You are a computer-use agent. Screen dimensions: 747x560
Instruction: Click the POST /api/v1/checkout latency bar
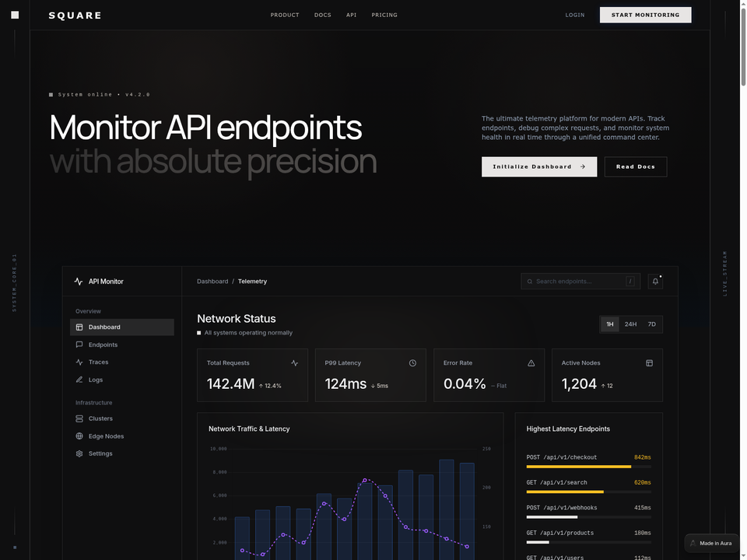pos(588,467)
